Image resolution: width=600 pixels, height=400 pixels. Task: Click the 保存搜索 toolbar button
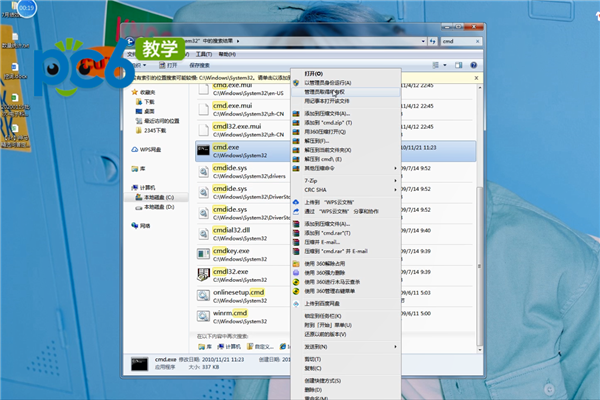[199, 65]
